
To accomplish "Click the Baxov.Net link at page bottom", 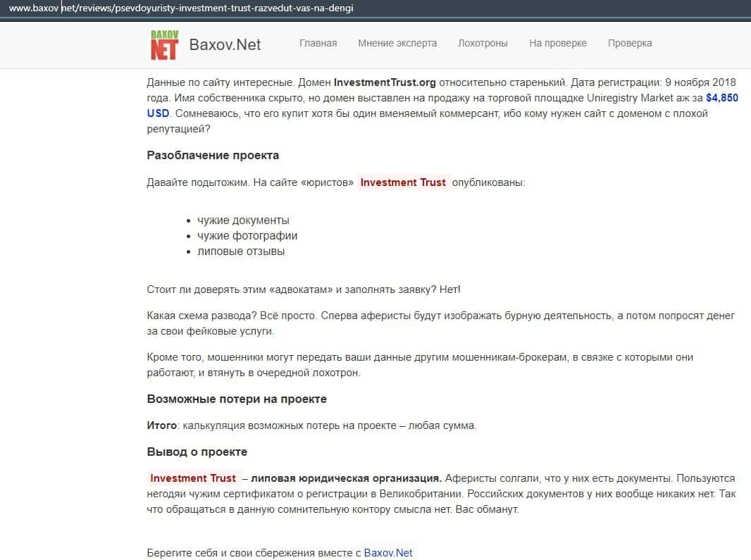I will (x=388, y=553).
